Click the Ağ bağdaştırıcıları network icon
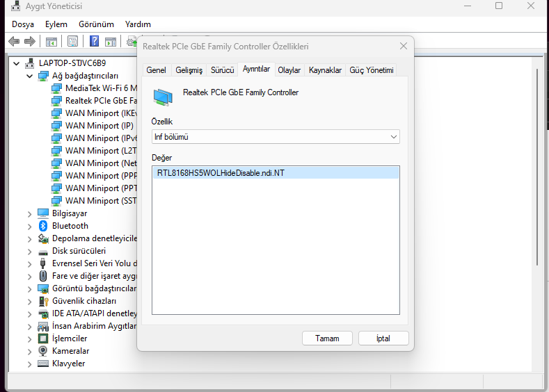549x392 pixels. click(x=43, y=76)
